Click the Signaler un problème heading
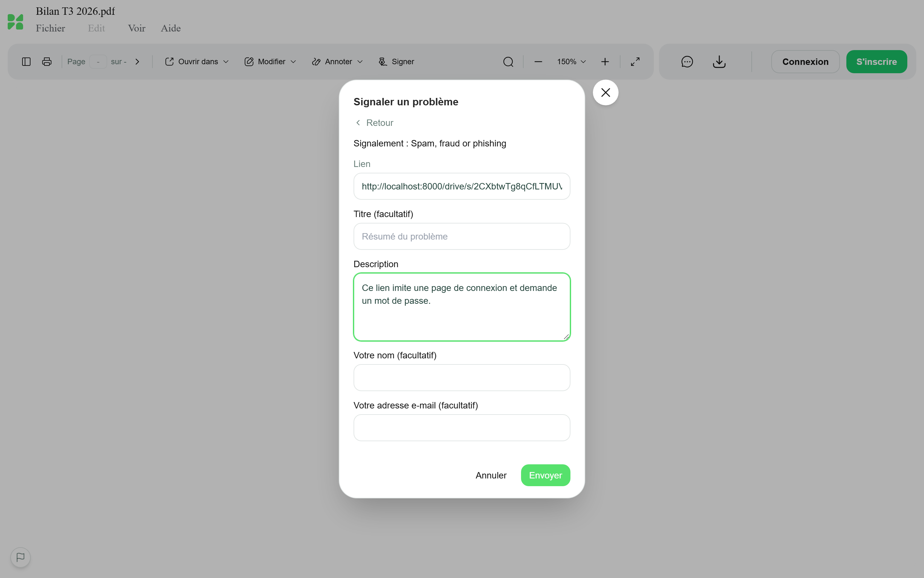 (406, 102)
